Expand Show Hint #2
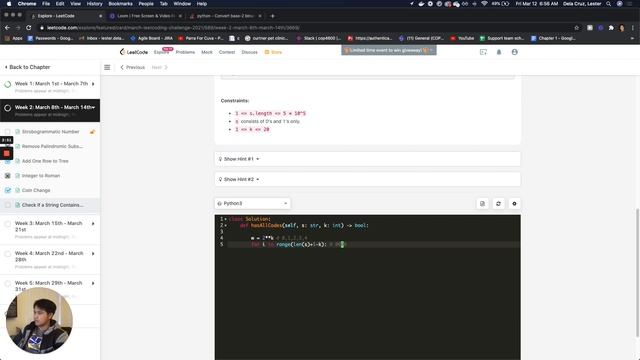640x360 pixels. coord(367,179)
